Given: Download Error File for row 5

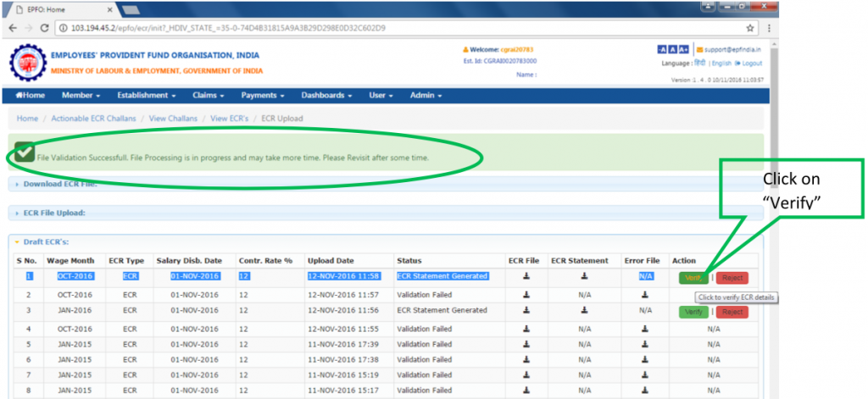Looking at the screenshot, I should [645, 346].
